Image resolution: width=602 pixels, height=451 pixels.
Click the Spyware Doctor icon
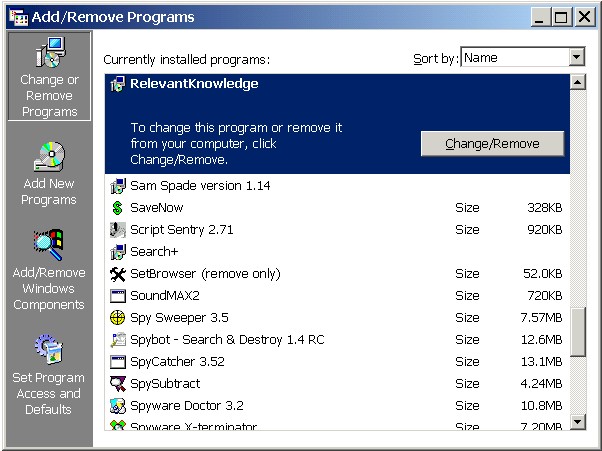coord(117,406)
